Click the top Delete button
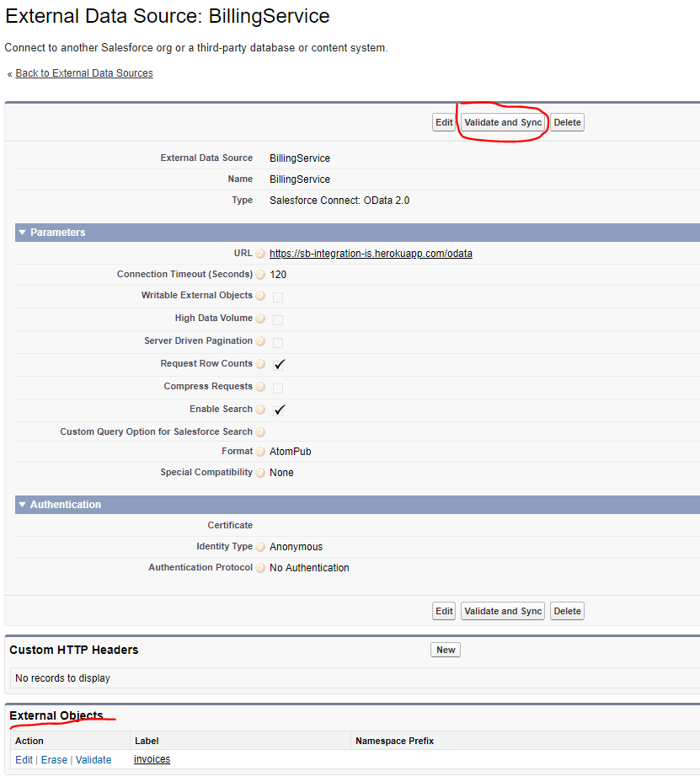Image resolution: width=700 pixels, height=782 pixels. pyautogui.click(x=568, y=123)
